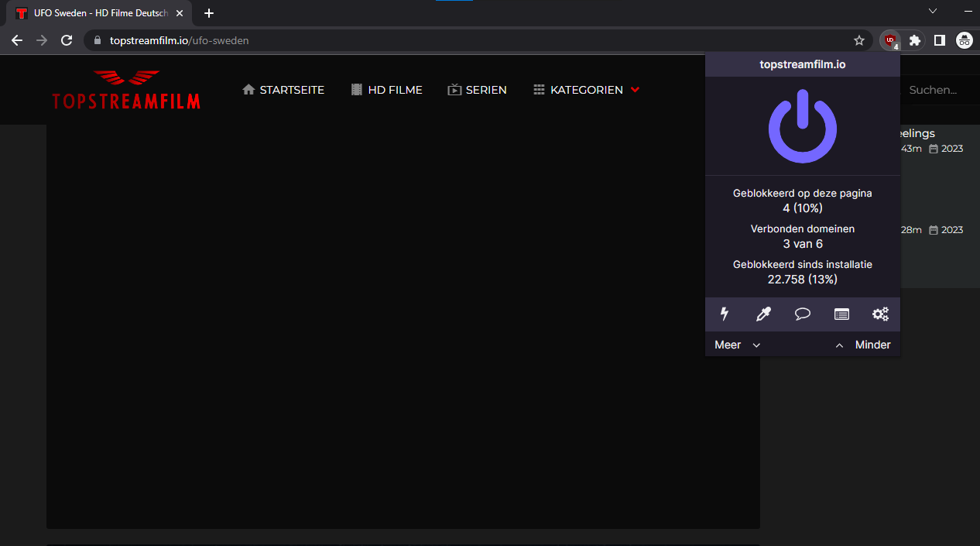Open the SERIEN menu item
980x546 pixels.
(x=477, y=90)
